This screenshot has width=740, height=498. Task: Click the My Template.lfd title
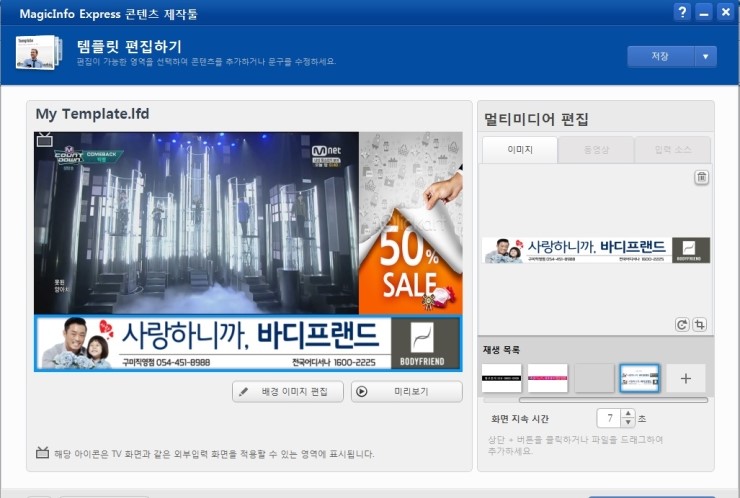92,114
